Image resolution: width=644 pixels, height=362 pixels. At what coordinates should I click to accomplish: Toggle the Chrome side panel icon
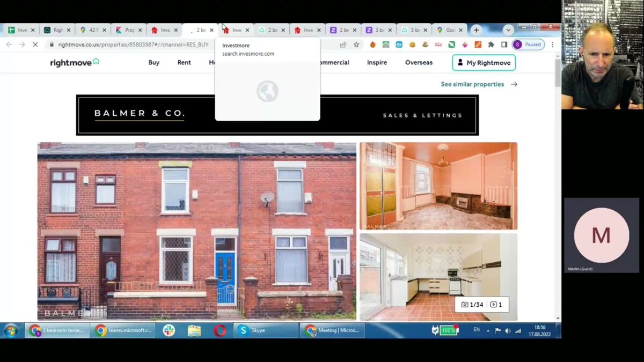click(x=504, y=45)
